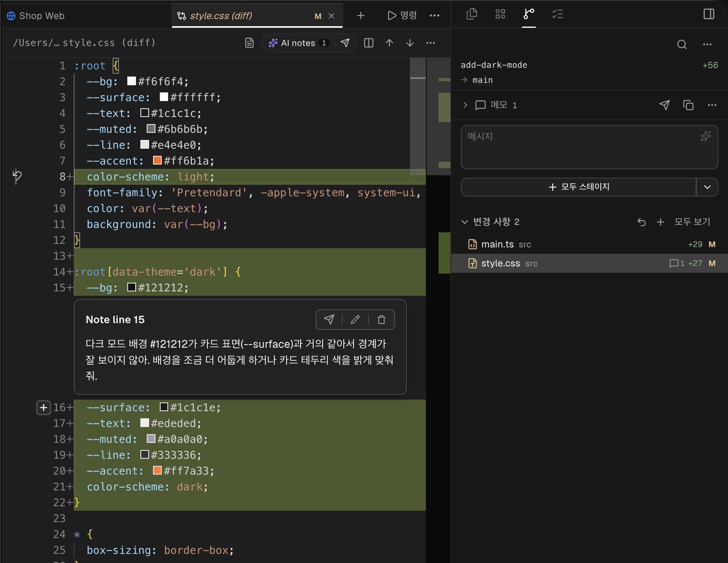Toggle side-by-side diff view
This screenshot has width=728, height=563.
point(369,43)
